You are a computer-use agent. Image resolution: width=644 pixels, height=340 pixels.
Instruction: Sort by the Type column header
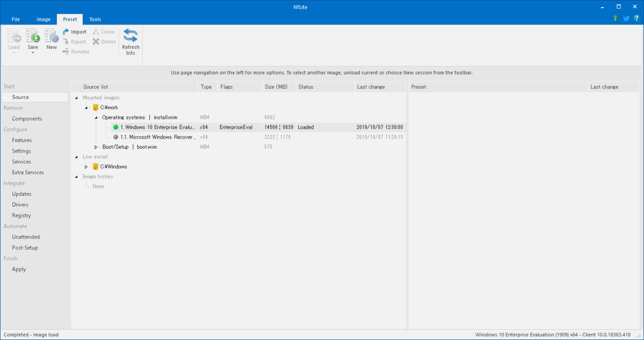point(207,86)
